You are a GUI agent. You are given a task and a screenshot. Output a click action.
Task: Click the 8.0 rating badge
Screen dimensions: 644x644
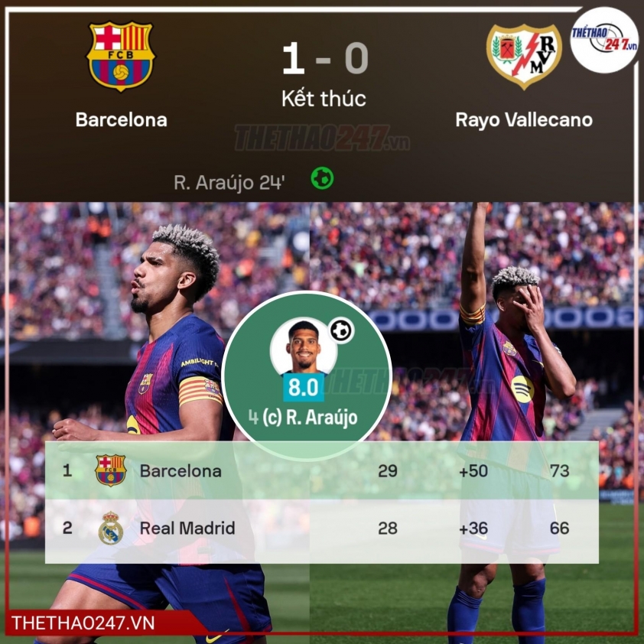pyautogui.click(x=304, y=387)
